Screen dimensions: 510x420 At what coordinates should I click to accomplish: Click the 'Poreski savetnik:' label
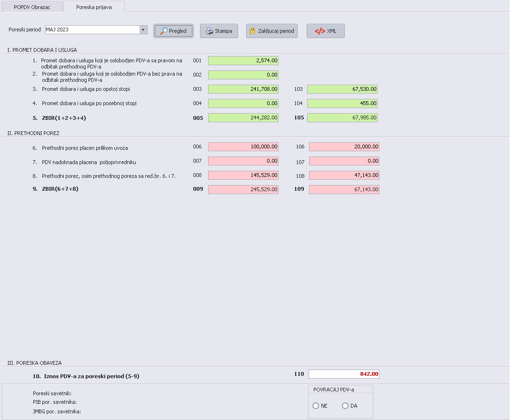[x=52, y=393]
